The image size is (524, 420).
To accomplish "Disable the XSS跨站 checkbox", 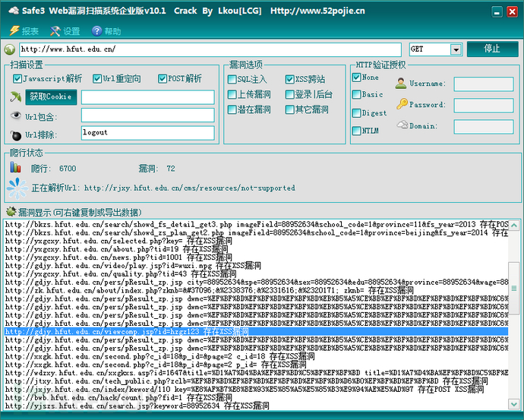I will 290,79.
